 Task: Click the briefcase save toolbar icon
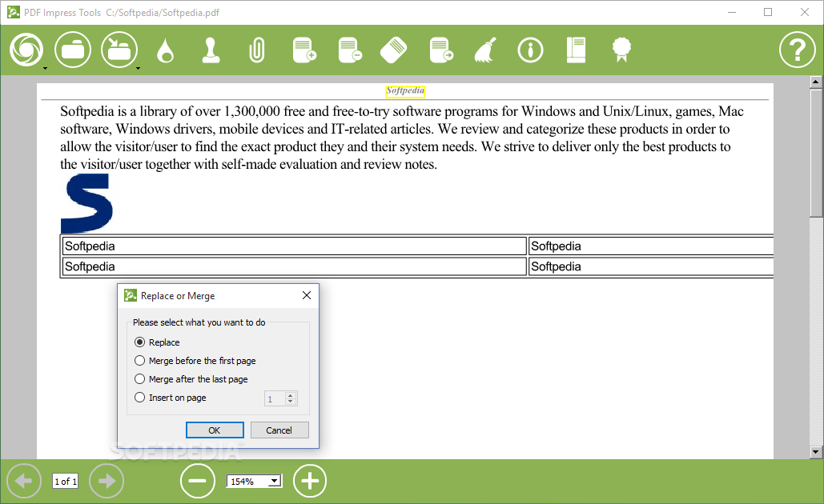73,50
